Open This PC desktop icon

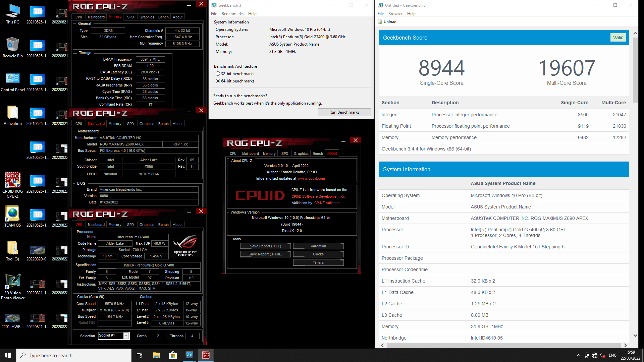(x=12, y=14)
